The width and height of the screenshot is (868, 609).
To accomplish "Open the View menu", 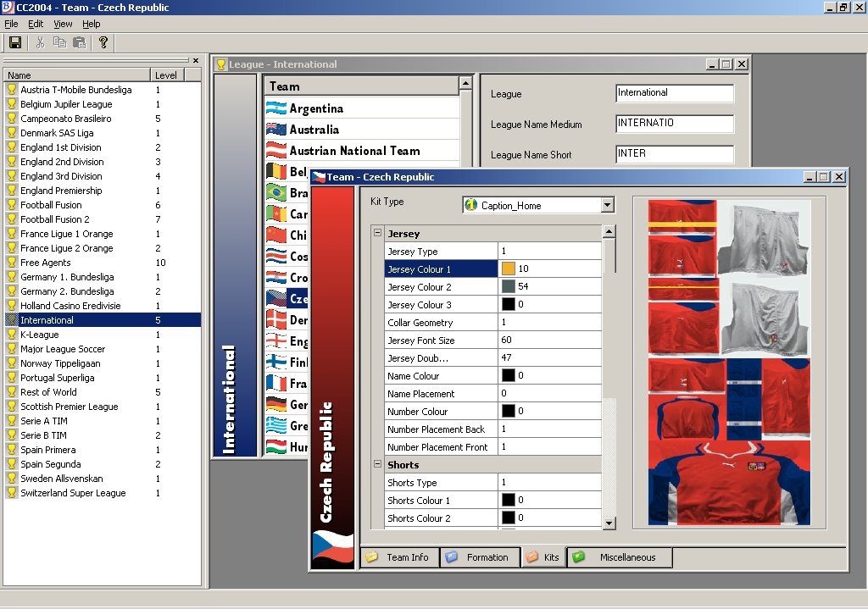I will 63,24.
